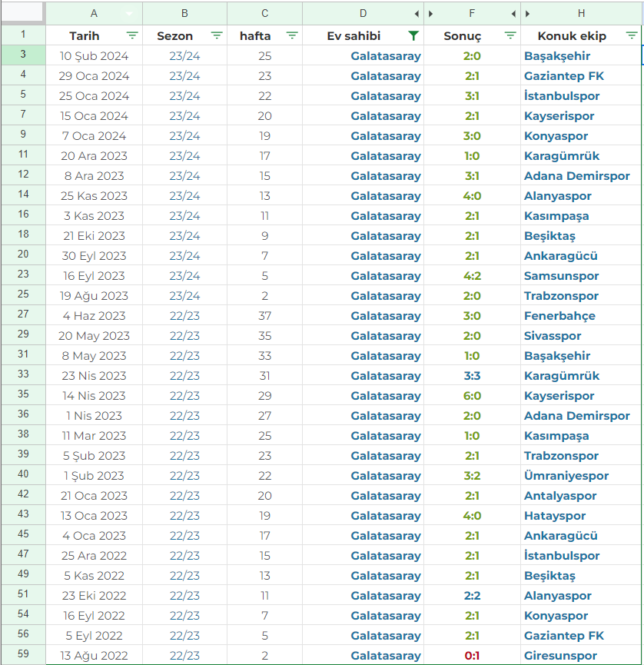The image size is (644, 665).
Task: Click the red 0:1 result
Action: point(472,655)
